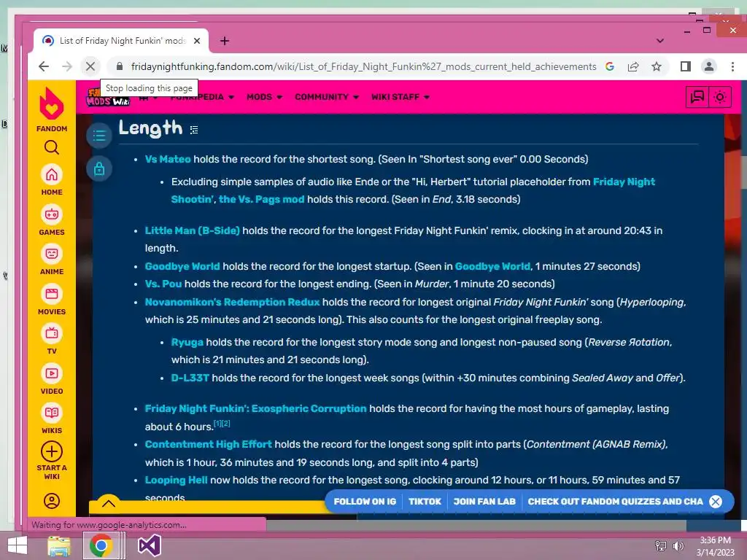
Task: Go to the FNF Mods Wiki logo
Action: 108,97
